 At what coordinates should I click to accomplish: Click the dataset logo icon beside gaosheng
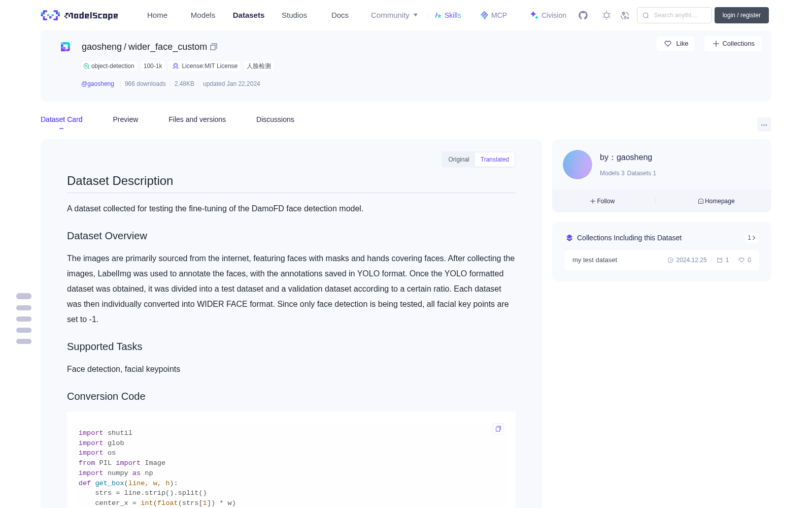[65, 47]
